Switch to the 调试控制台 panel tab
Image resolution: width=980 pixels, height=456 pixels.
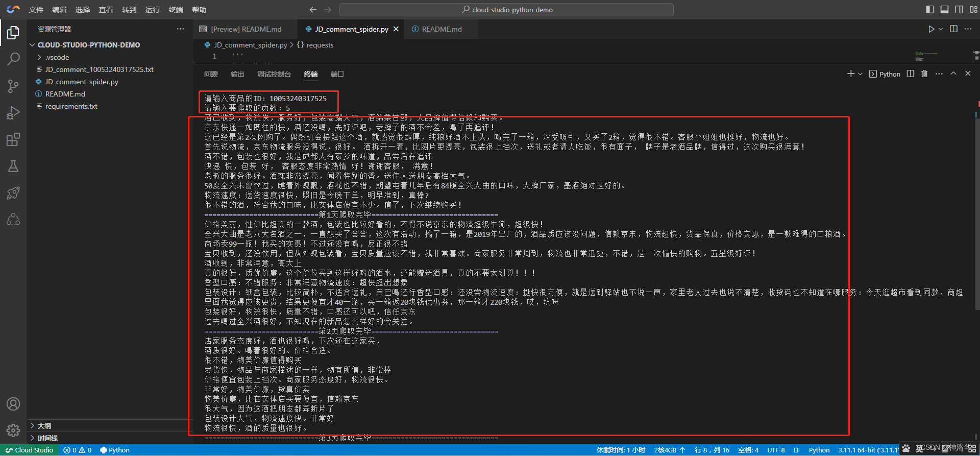(x=274, y=74)
